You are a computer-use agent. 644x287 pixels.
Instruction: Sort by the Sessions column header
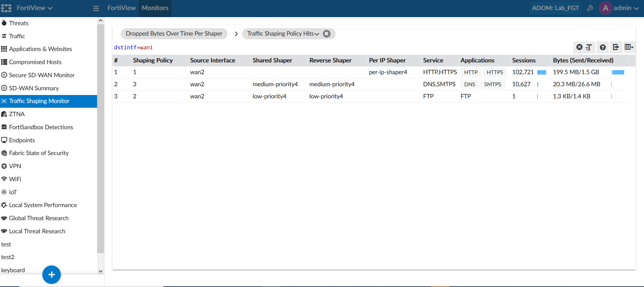(x=524, y=60)
